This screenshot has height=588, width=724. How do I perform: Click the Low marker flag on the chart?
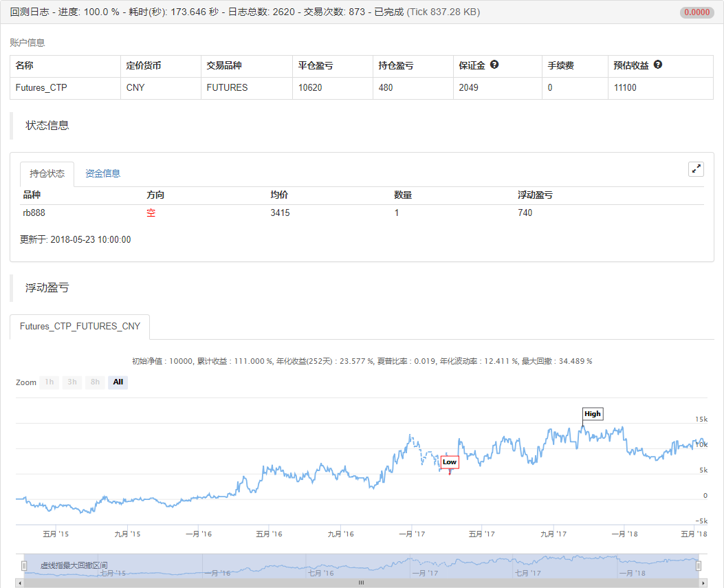(x=450, y=462)
